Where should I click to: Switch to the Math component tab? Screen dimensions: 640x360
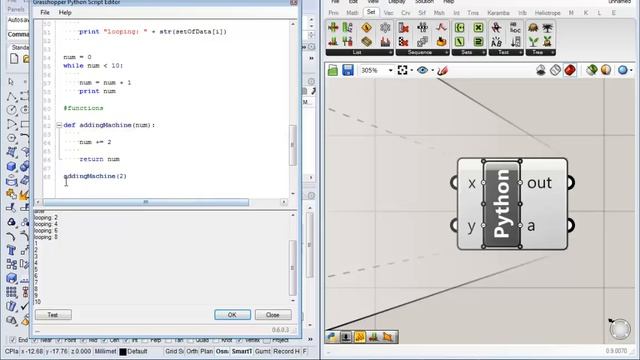pyautogui.click(x=352, y=13)
